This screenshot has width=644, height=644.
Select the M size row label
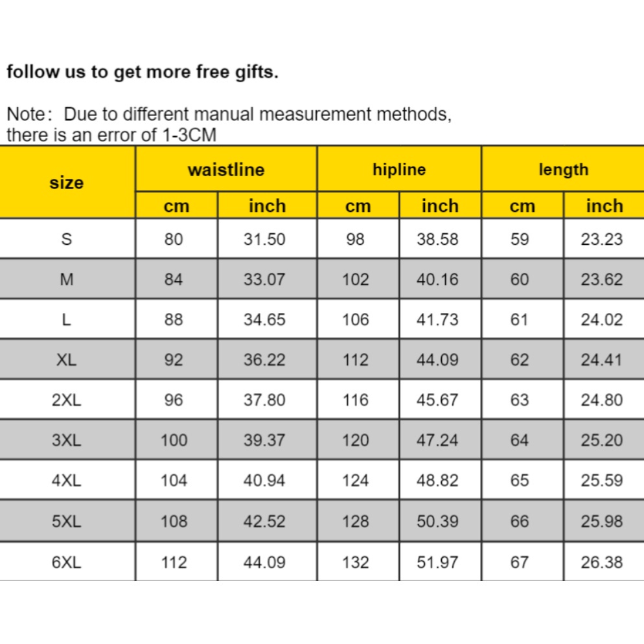[67, 279]
